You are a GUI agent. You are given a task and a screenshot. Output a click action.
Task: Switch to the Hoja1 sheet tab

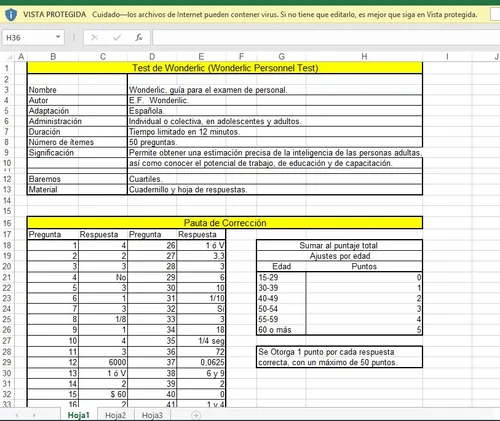click(79, 415)
